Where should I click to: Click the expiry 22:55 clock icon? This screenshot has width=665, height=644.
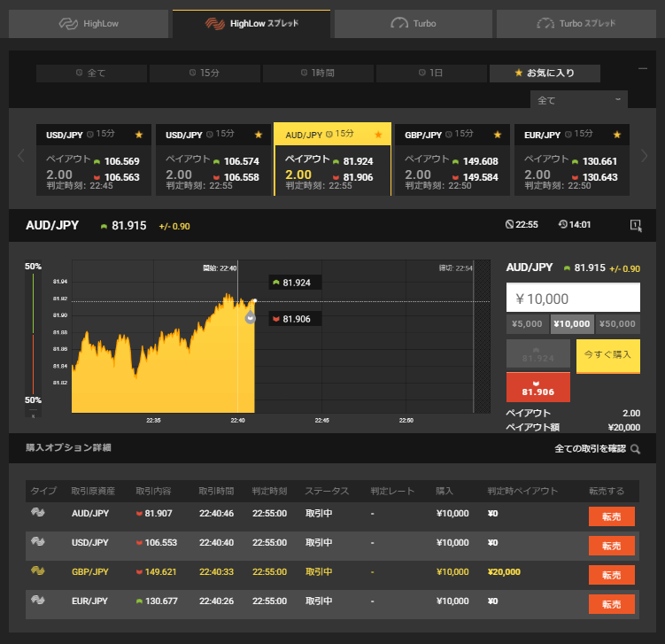point(509,224)
